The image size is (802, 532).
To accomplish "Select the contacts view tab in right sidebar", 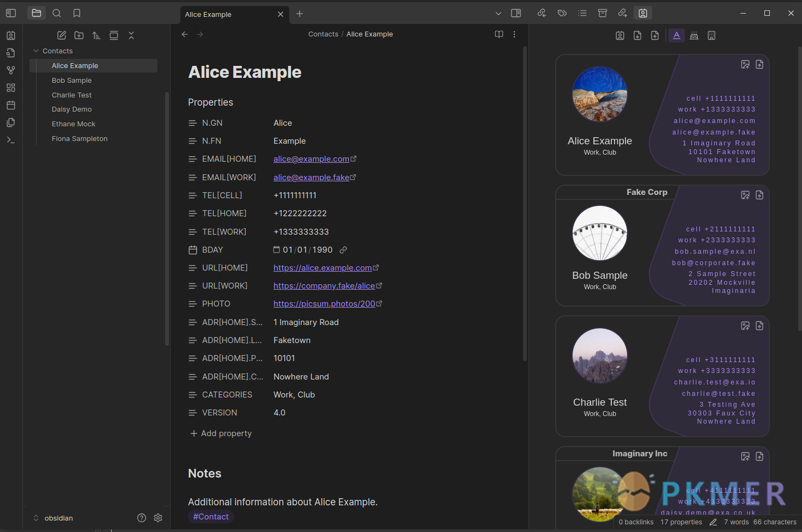I will click(x=643, y=13).
